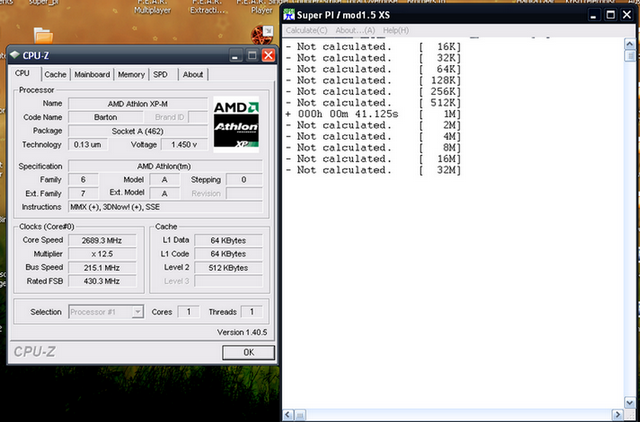Viewport: 640px width, 422px height.
Task: Close the CPU-Z window
Action: pos(268,55)
